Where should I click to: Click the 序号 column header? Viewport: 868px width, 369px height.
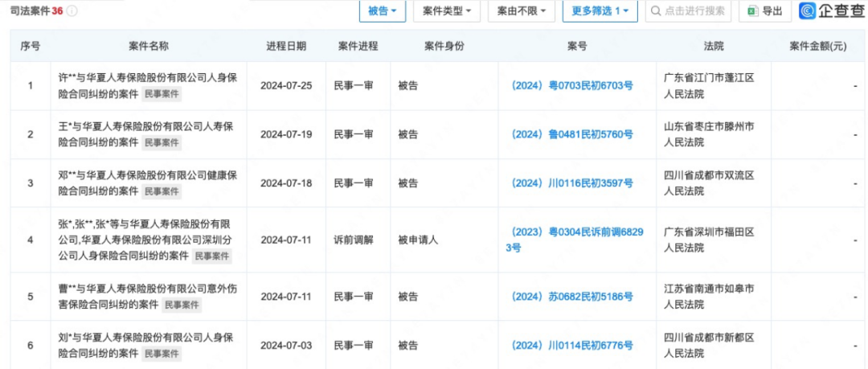coord(30,47)
